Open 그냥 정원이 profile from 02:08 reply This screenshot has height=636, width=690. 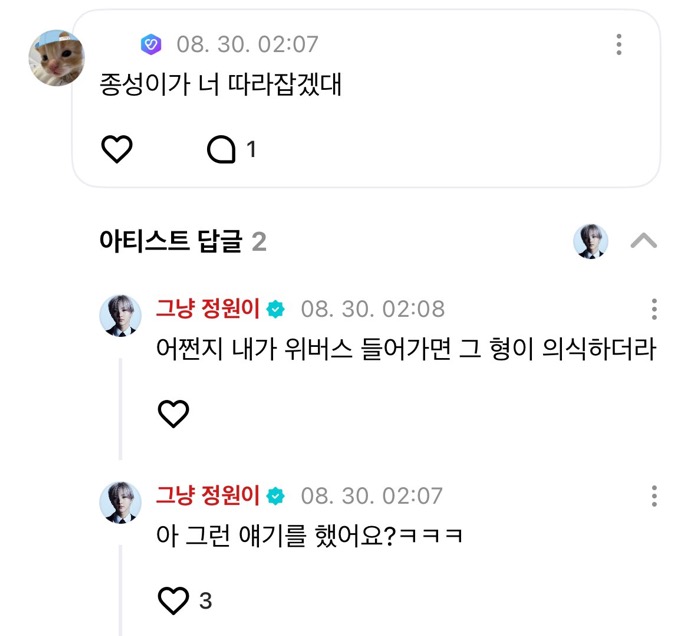coord(207,309)
